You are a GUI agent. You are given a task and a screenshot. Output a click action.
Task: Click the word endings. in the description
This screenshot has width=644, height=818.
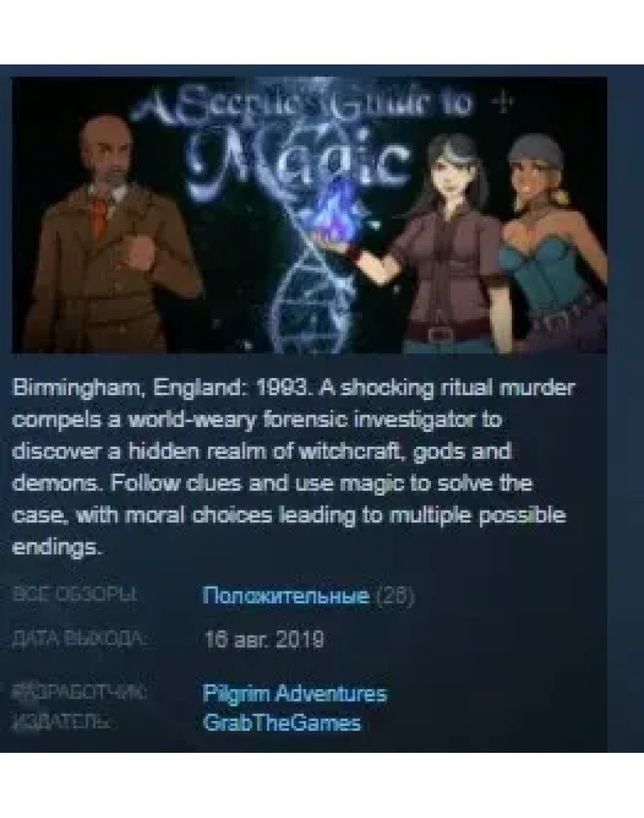coord(55,547)
